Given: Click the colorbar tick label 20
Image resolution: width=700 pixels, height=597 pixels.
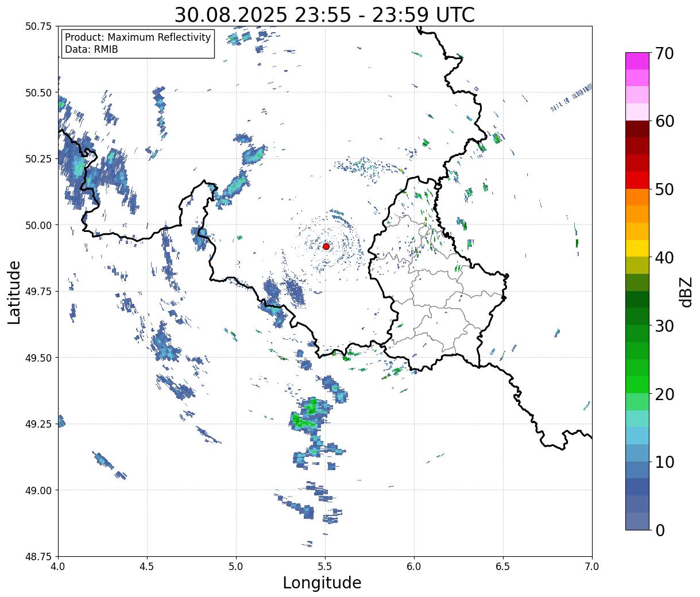Looking at the screenshot, I should pos(664,394).
